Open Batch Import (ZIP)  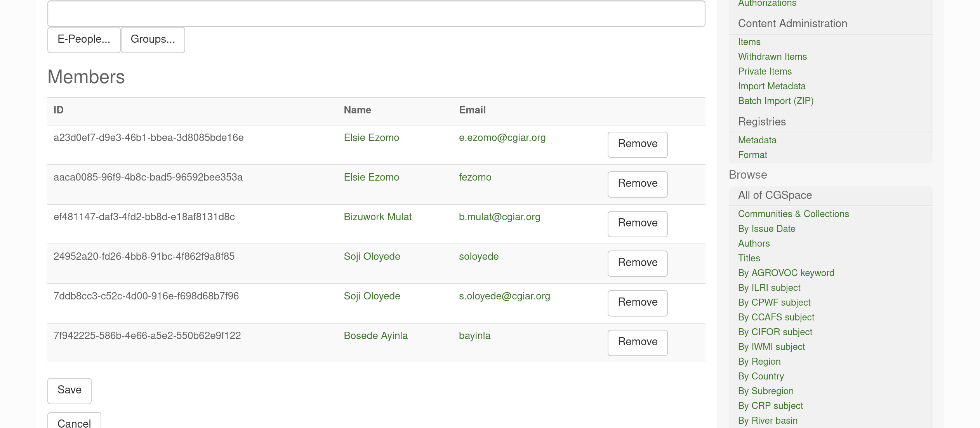[x=776, y=101]
